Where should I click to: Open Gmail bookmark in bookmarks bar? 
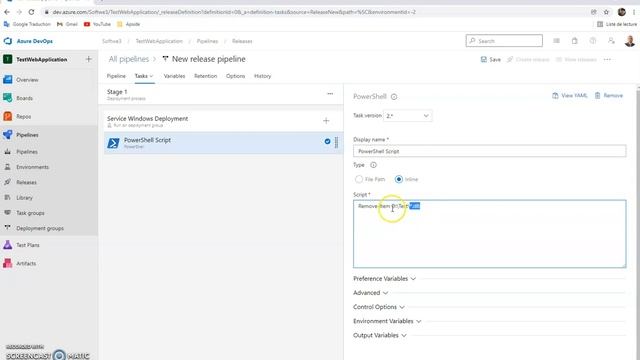(67, 24)
